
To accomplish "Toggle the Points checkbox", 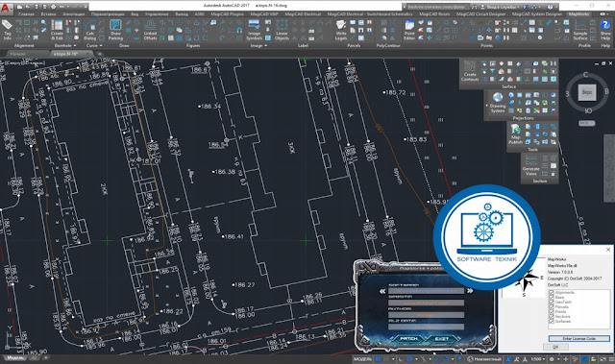I will pos(551,312).
